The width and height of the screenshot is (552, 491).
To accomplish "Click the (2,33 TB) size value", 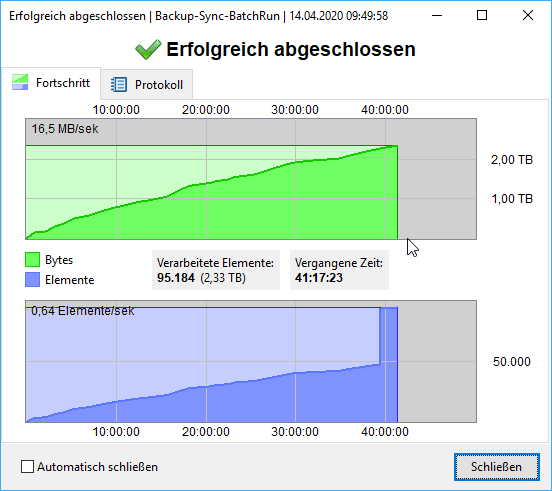I will [223, 278].
